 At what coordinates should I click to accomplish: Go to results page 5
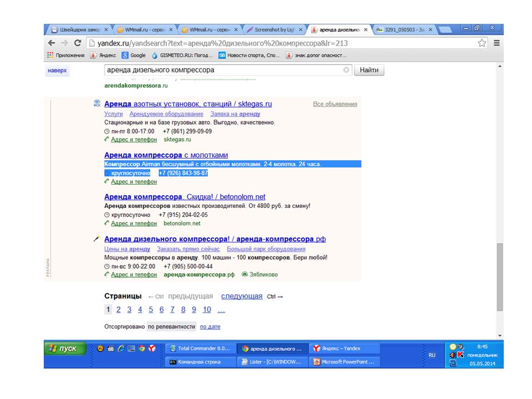151,309
